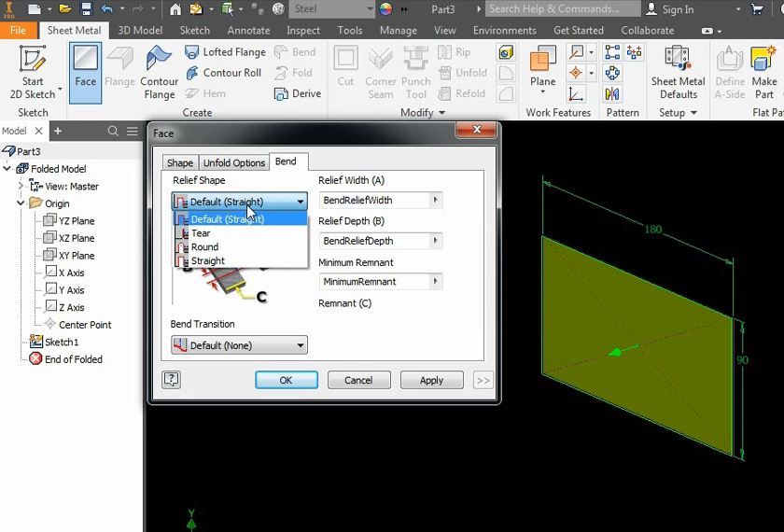The width and height of the screenshot is (784, 532).
Task: Switch to the Unfold Options tab
Action: (x=234, y=163)
